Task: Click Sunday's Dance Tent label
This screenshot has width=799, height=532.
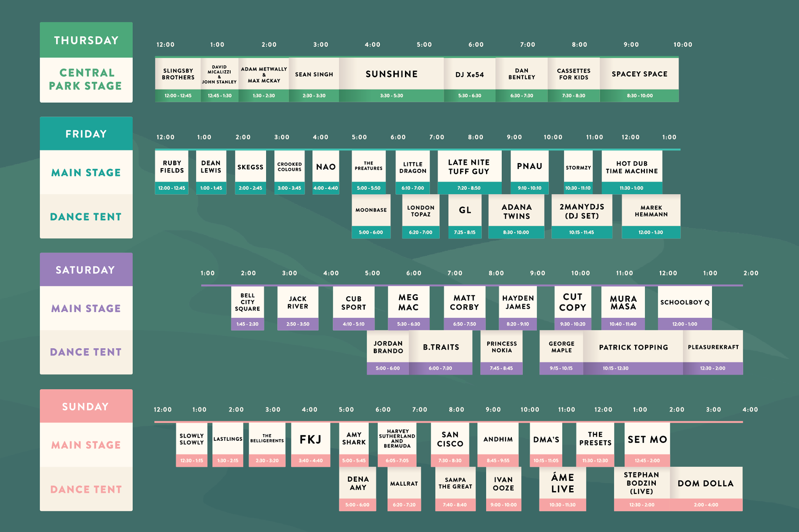Action: (x=86, y=489)
